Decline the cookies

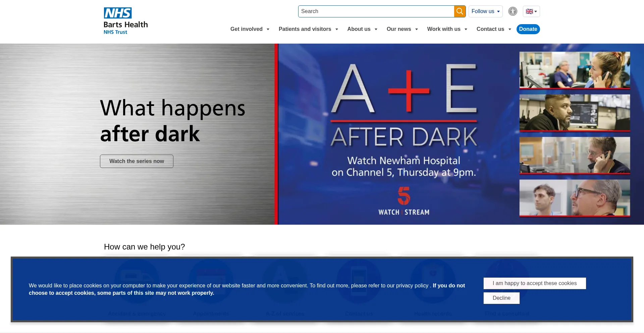tap(501, 298)
